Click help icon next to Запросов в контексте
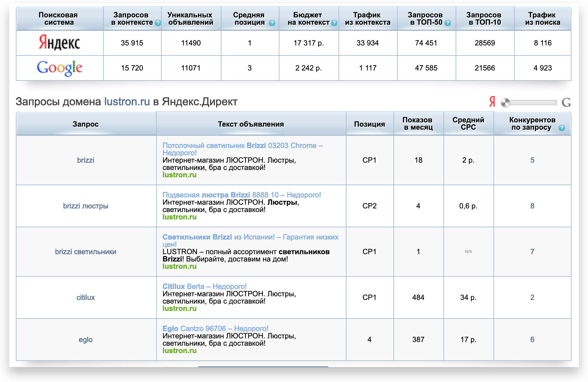This screenshot has height=382, width=588. [x=158, y=23]
